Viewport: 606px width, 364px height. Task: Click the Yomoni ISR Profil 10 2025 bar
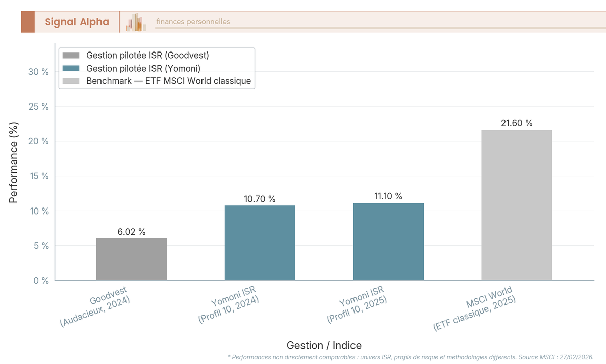tap(388, 242)
